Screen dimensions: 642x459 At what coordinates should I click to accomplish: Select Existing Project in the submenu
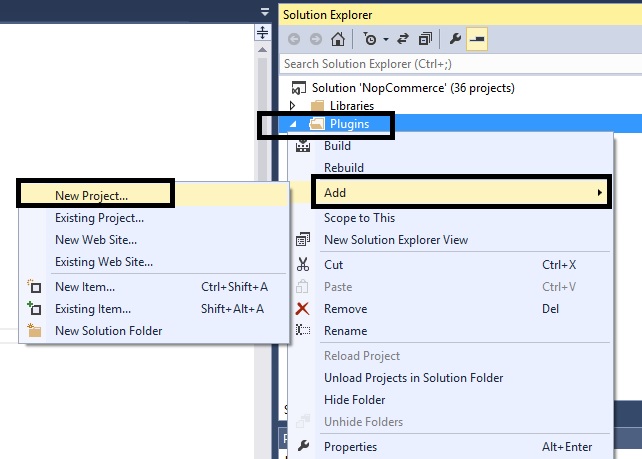[99, 217]
